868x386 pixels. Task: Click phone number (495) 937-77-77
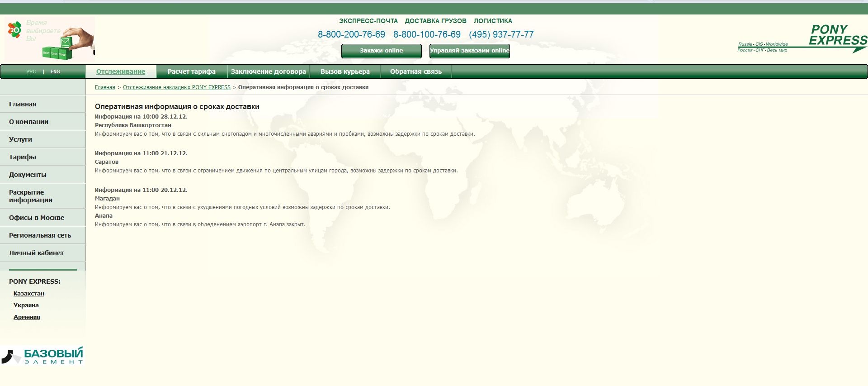(x=501, y=34)
